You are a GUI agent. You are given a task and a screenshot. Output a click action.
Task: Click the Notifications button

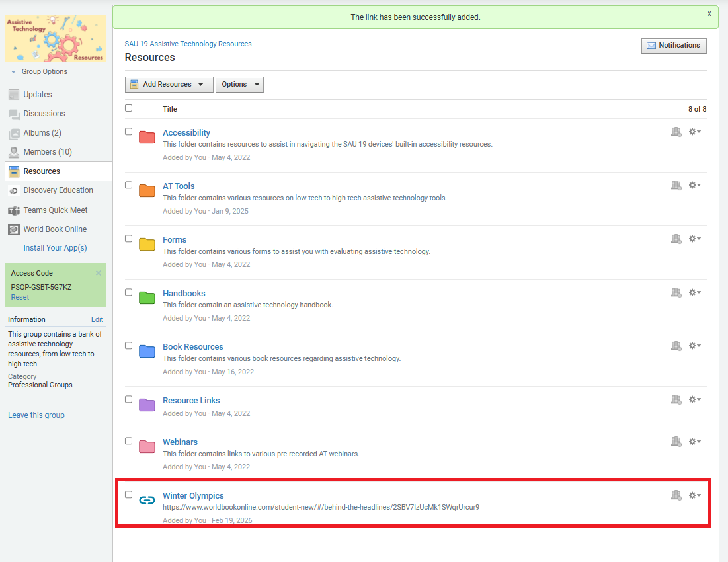(674, 46)
